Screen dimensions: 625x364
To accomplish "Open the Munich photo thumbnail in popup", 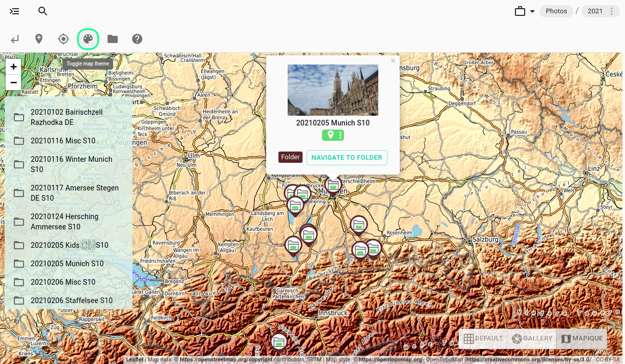I will [x=333, y=90].
